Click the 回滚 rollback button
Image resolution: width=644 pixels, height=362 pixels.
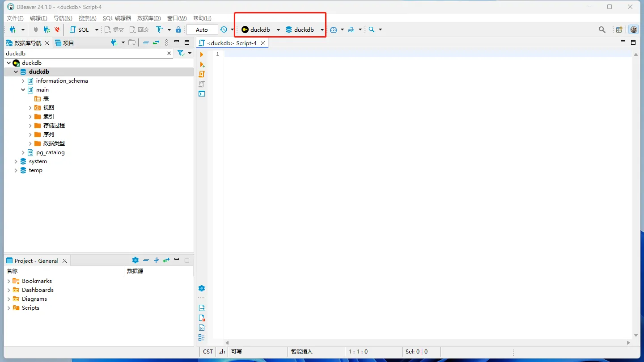click(x=139, y=29)
